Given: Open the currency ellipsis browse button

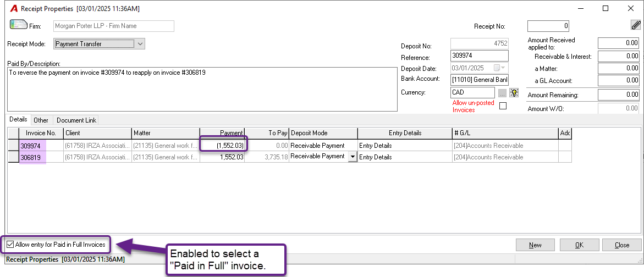Looking at the screenshot, I should 502,93.
